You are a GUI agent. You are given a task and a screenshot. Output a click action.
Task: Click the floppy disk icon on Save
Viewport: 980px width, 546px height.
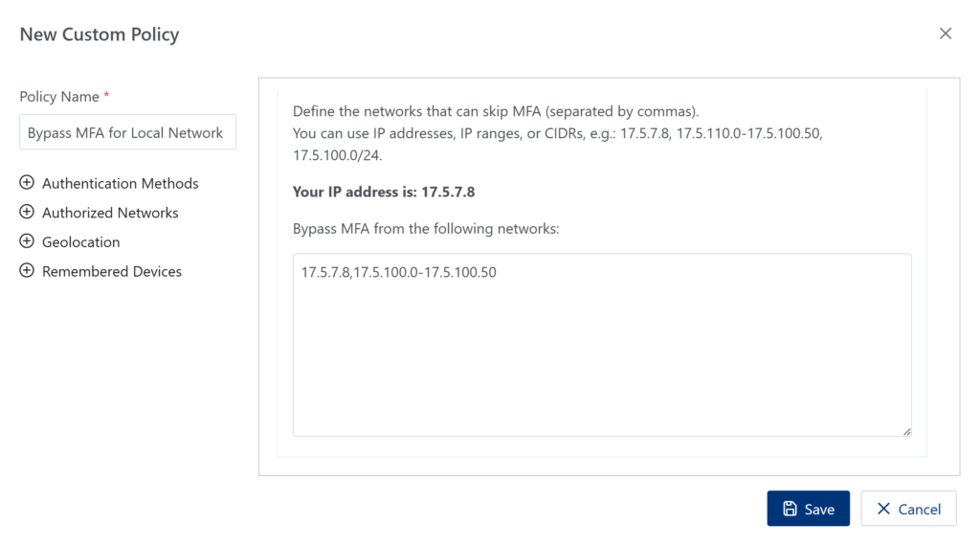(x=790, y=509)
